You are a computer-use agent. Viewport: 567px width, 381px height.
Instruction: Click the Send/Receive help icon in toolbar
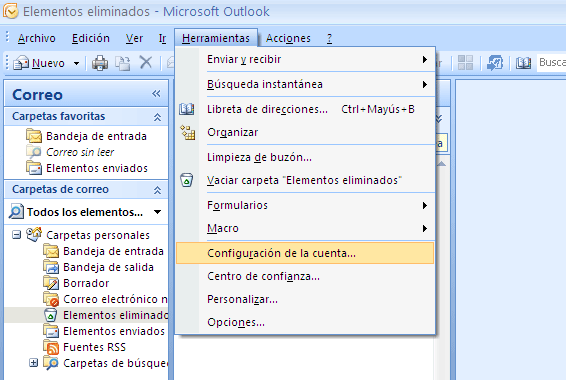coord(495,63)
